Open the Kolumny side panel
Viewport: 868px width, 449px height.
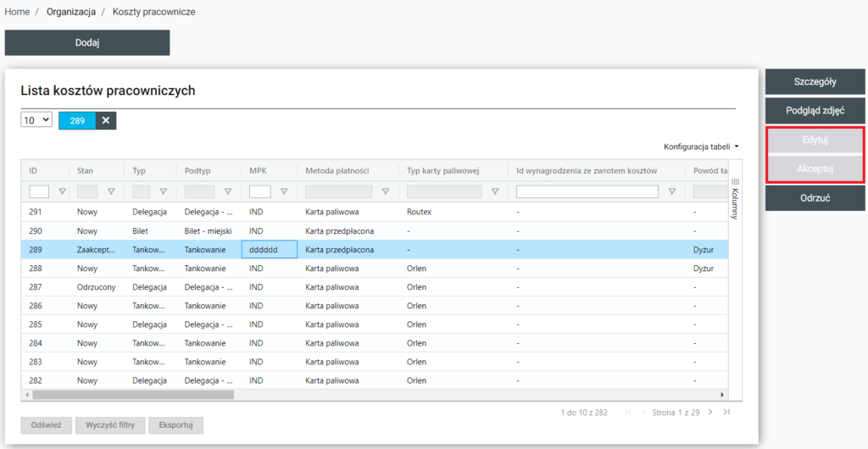point(734,199)
